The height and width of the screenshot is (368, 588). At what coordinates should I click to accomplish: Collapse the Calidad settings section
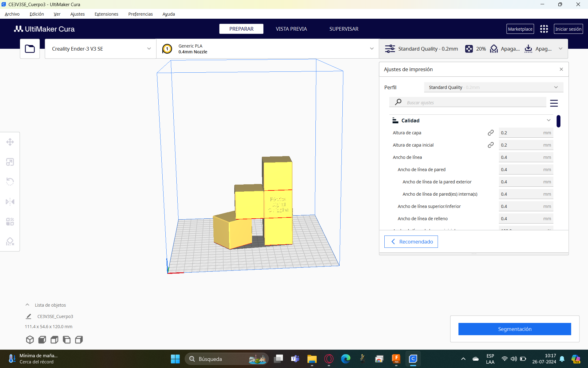click(472, 121)
